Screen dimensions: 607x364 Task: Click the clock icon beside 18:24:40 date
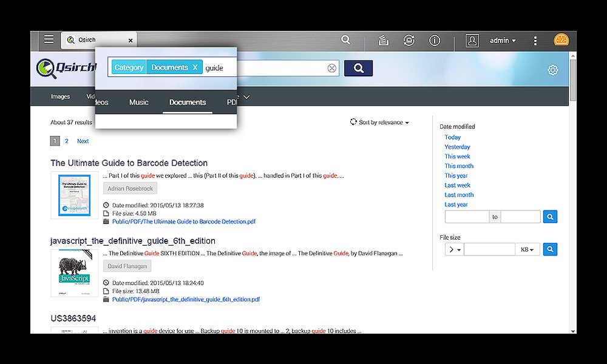point(106,283)
